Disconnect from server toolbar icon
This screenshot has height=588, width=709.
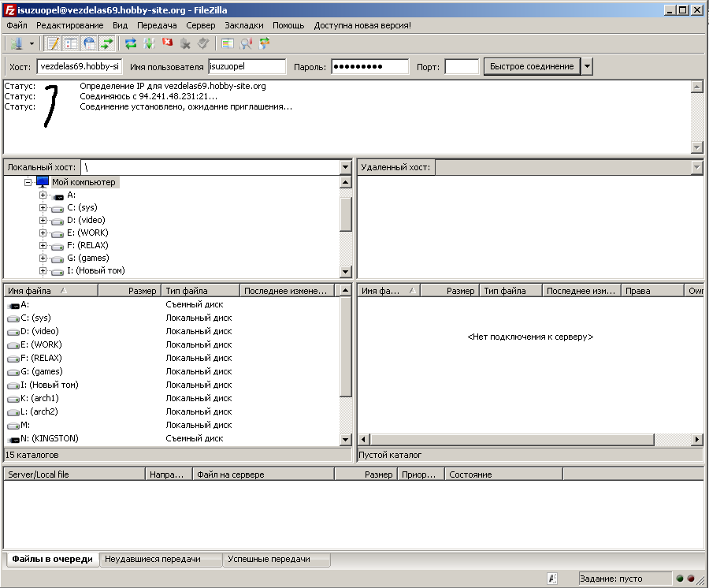coord(185,43)
